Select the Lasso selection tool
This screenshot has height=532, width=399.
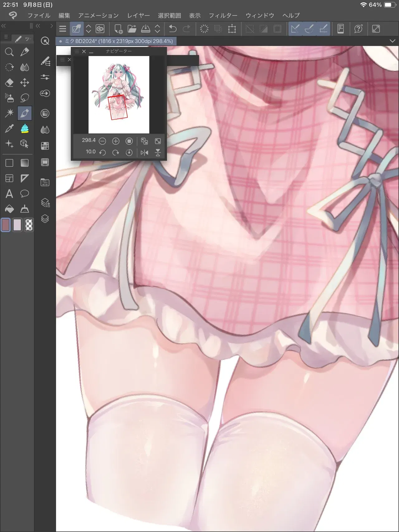(x=25, y=98)
